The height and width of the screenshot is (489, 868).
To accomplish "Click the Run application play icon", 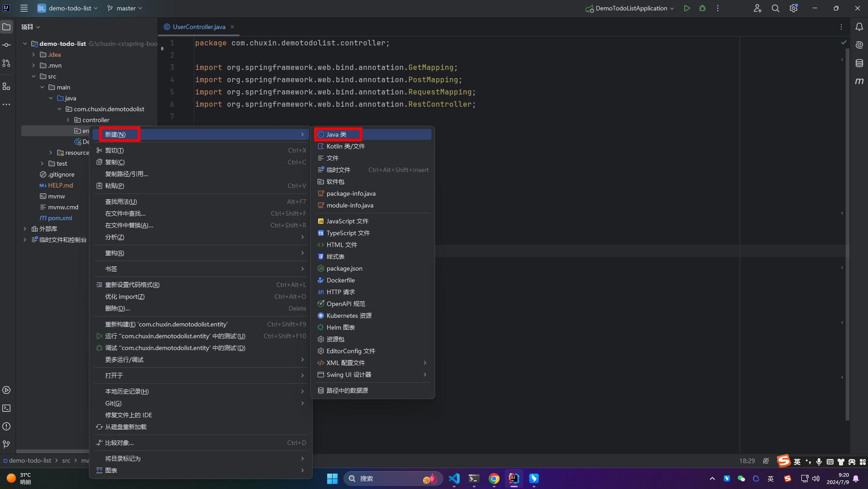I will [x=687, y=8].
